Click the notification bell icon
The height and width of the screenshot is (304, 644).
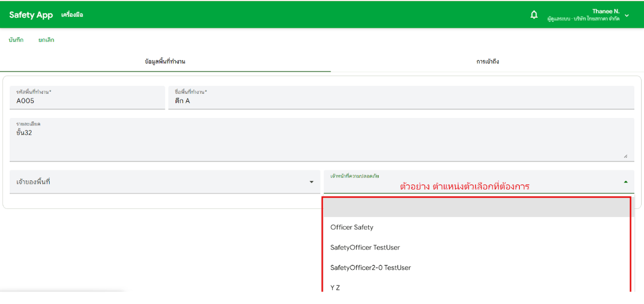pos(534,15)
